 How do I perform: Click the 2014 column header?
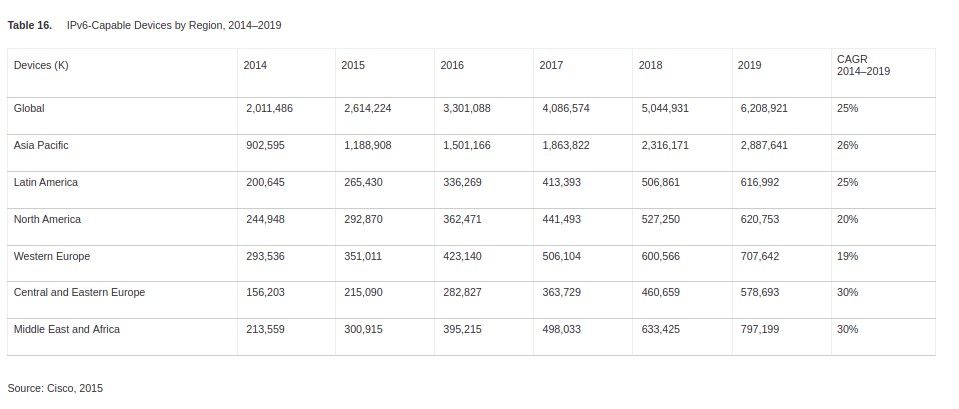(x=255, y=65)
